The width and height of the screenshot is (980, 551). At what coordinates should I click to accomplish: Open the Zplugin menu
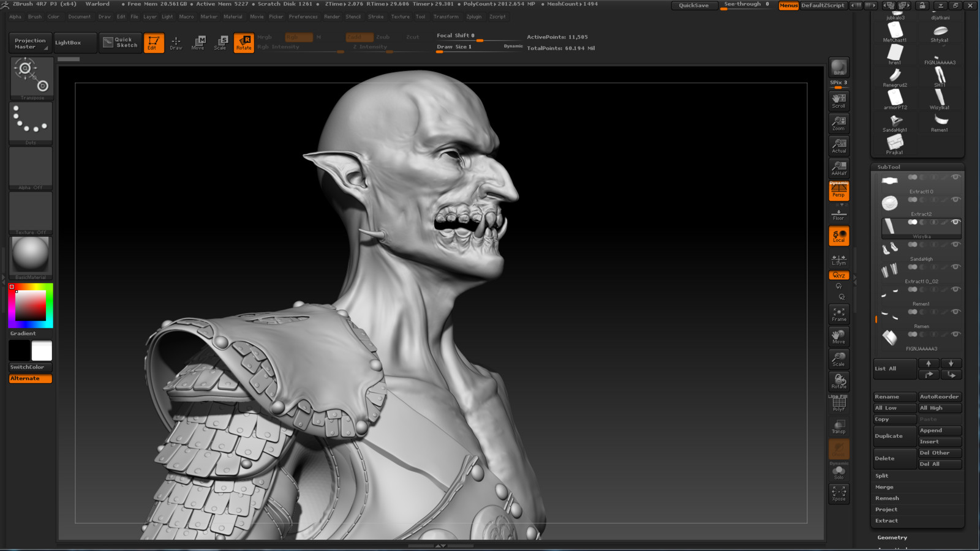point(474,17)
